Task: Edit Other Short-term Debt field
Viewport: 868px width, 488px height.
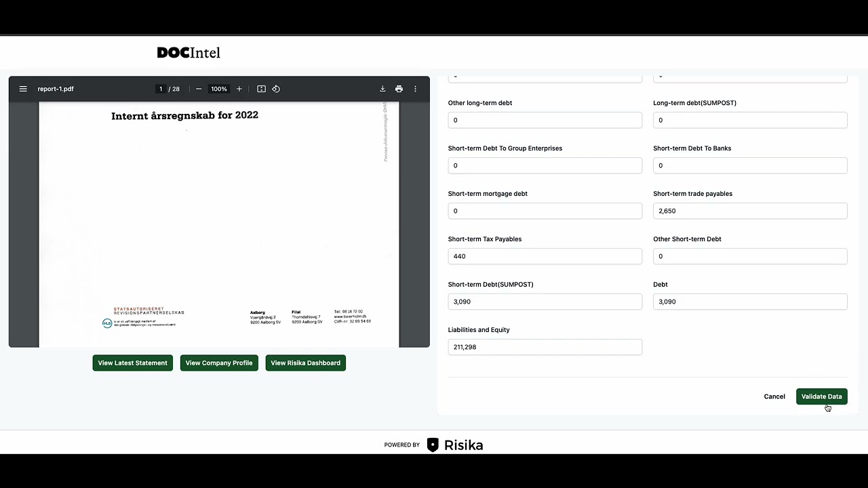Action: [750, 256]
